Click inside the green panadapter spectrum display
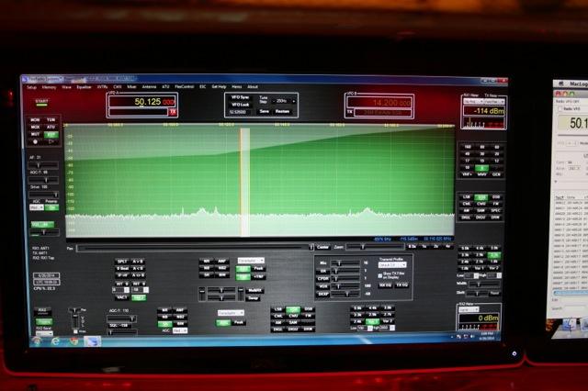The height and width of the screenshot is (391, 588). [260, 181]
